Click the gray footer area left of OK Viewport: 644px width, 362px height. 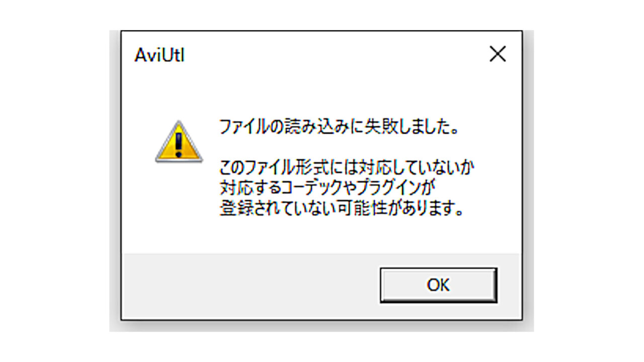tap(251, 285)
